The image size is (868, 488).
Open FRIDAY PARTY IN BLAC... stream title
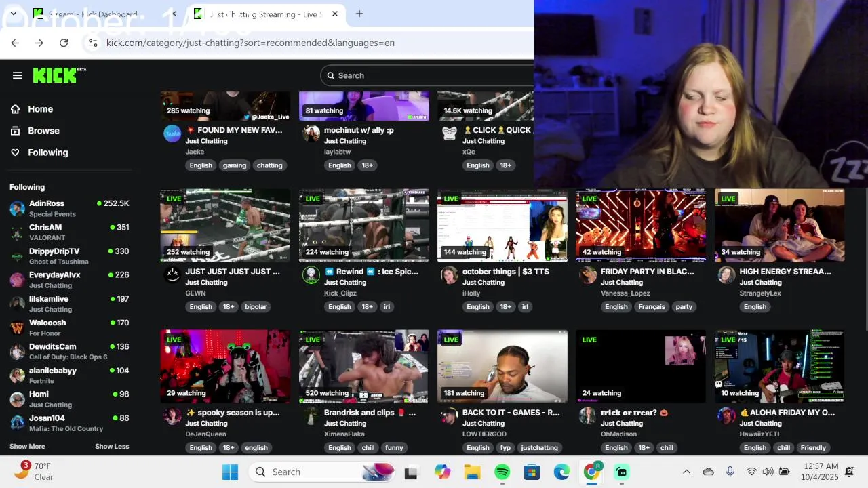[648, 272]
